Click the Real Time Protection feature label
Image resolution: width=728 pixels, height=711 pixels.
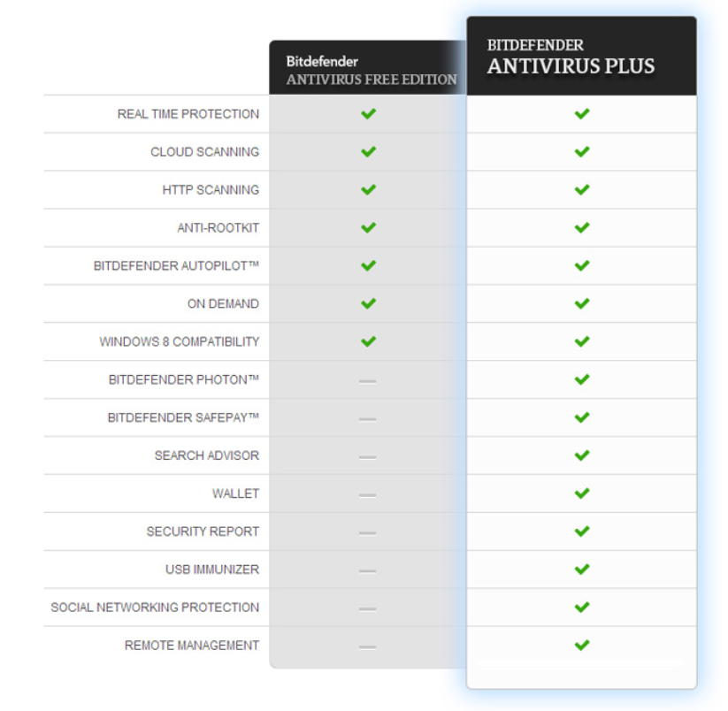click(x=188, y=114)
